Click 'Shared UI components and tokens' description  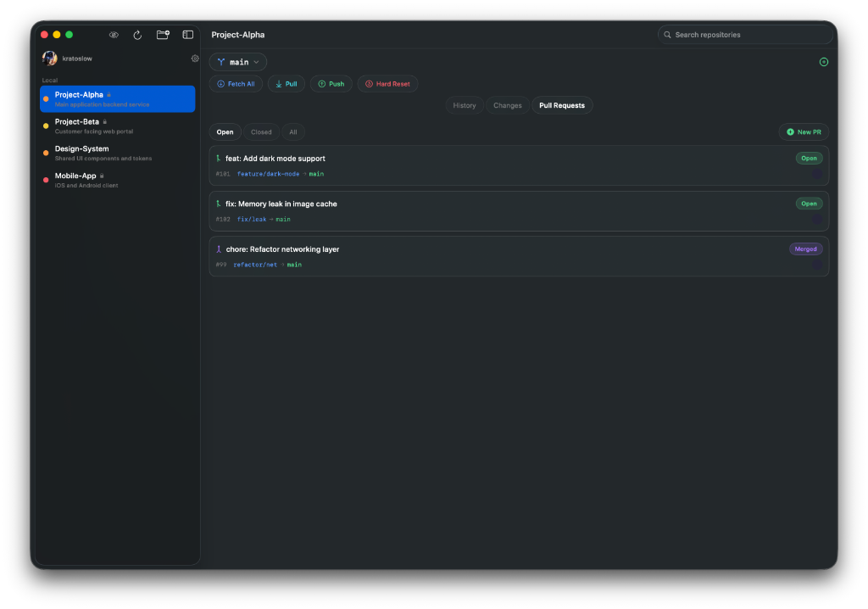[x=103, y=159]
